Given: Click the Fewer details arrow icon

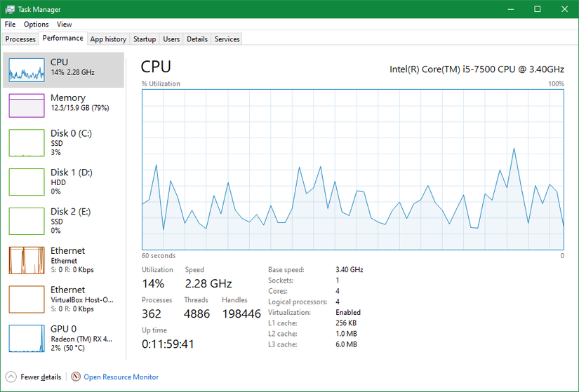Looking at the screenshot, I should pyautogui.click(x=11, y=377).
